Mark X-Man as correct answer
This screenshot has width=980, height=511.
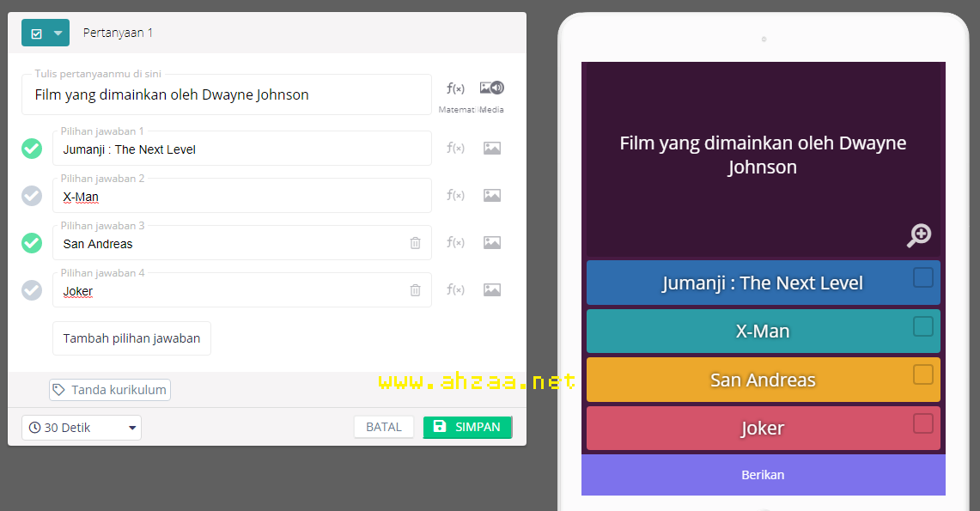tap(32, 196)
